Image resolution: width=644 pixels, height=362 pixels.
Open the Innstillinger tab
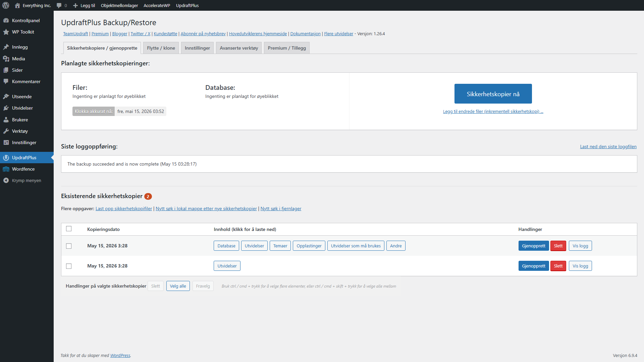pyautogui.click(x=197, y=48)
